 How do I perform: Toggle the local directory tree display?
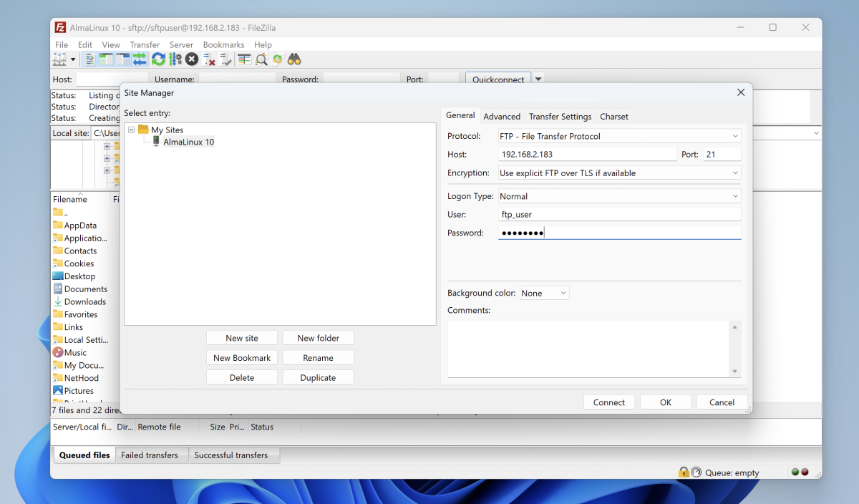[x=106, y=59]
